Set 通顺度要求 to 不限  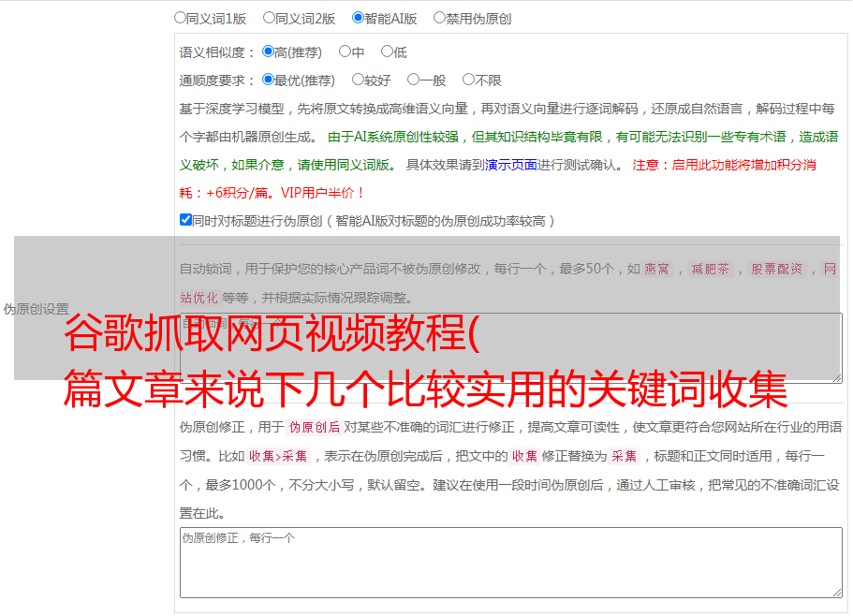click(x=468, y=80)
